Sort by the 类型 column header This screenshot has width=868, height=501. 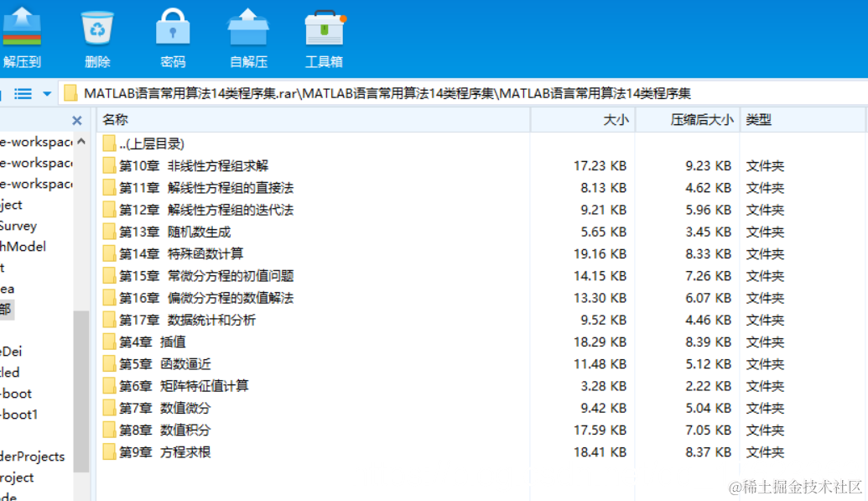[x=803, y=120]
